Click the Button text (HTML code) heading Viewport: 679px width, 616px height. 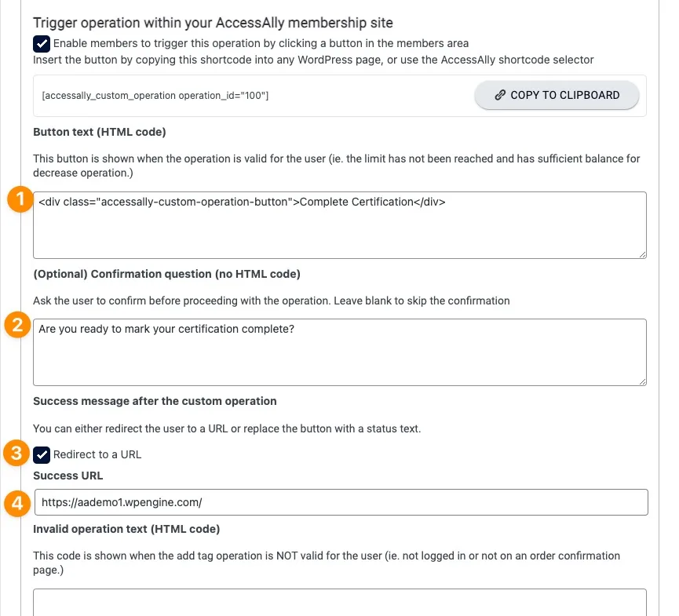click(x=100, y=132)
